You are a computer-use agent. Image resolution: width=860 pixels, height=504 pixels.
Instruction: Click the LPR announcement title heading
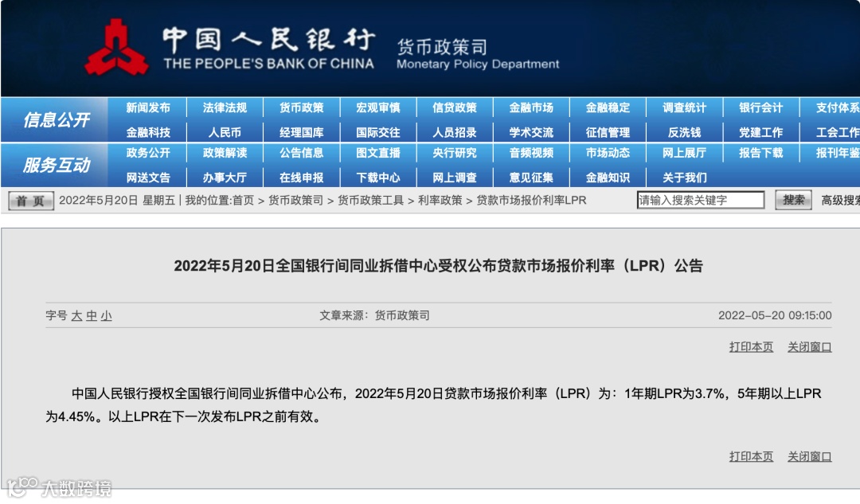pyautogui.click(x=438, y=266)
